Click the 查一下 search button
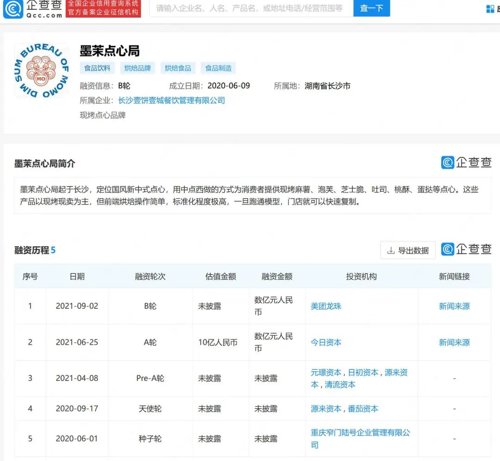 (371, 8)
